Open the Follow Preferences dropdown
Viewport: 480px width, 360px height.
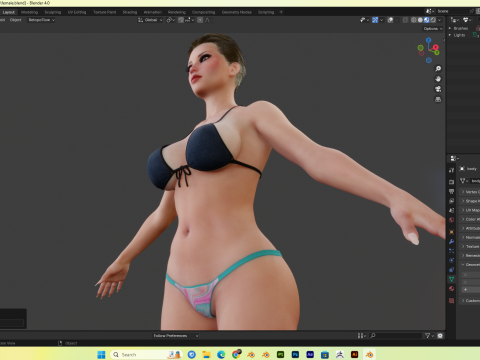pyautogui.click(x=176, y=336)
